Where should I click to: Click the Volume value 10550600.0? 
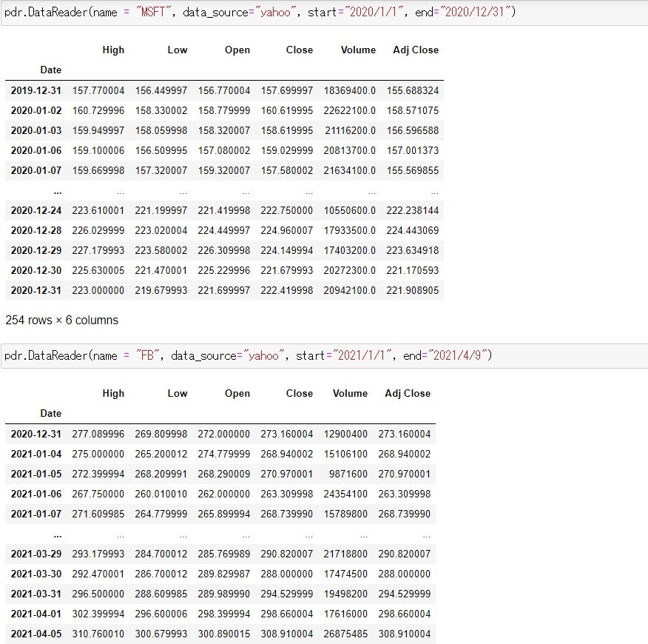click(x=350, y=210)
